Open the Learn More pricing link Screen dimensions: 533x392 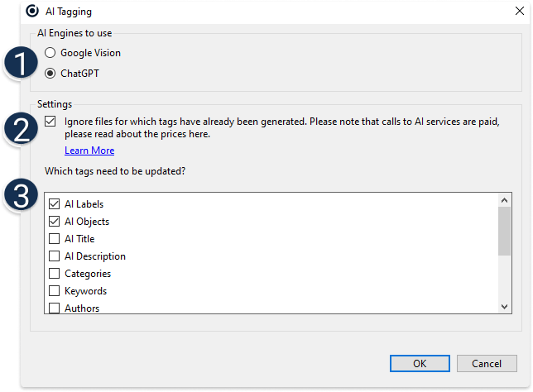(89, 151)
